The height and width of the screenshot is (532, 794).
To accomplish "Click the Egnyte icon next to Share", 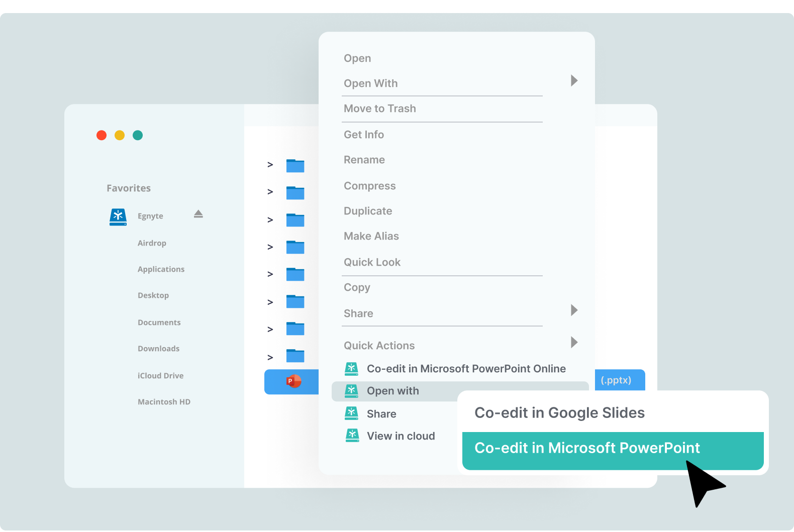I will coord(352,413).
